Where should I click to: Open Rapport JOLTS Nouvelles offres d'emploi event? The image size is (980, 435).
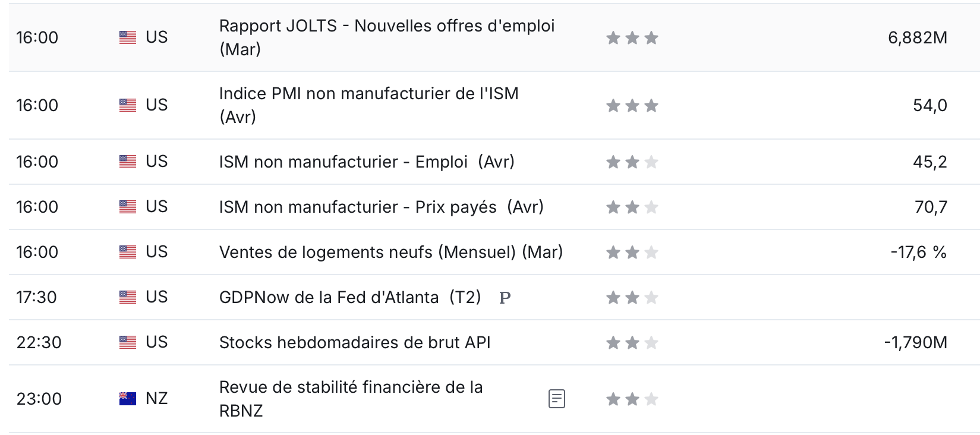(387, 37)
